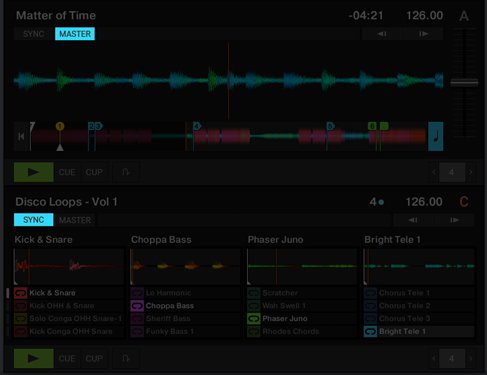The height and width of the screenshot is (375, 487).
Task: Nudge tempo bend backward on Deck C
Action: (x=413, y=220)
